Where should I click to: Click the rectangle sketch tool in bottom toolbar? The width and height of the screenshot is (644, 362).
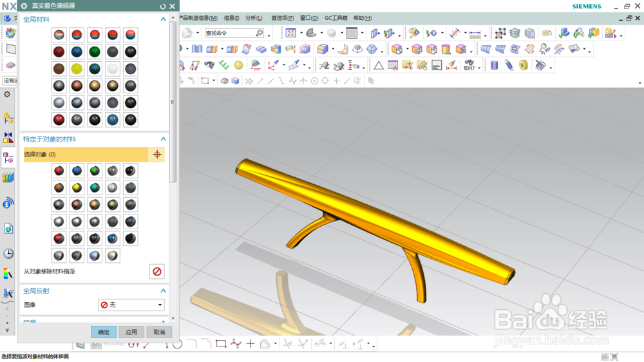[221, 343]
